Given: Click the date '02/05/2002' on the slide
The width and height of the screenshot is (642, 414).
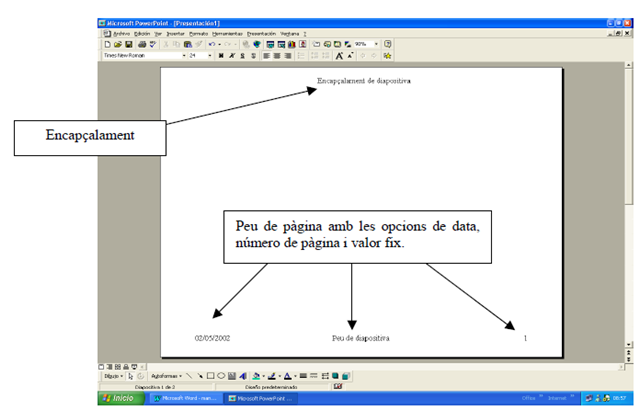Looking at the screenshot, I should (x=212, y=338).
